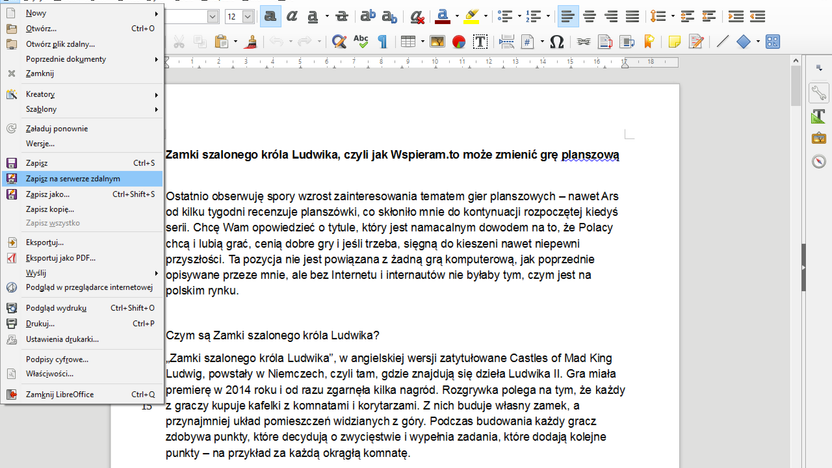Insert an image
Screen dimensions: 832x468
tap(437, 41)
